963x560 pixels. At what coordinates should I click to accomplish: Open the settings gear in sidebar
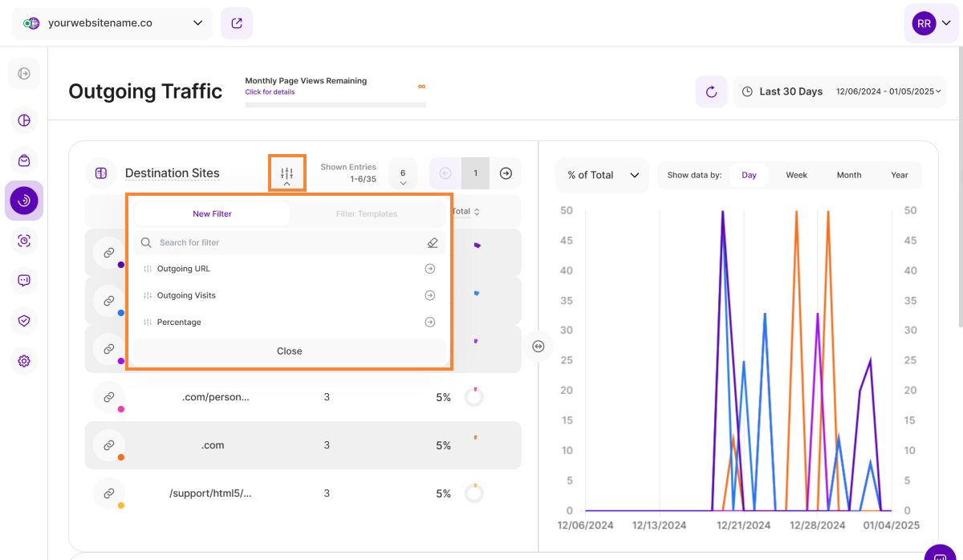[24, 361]
